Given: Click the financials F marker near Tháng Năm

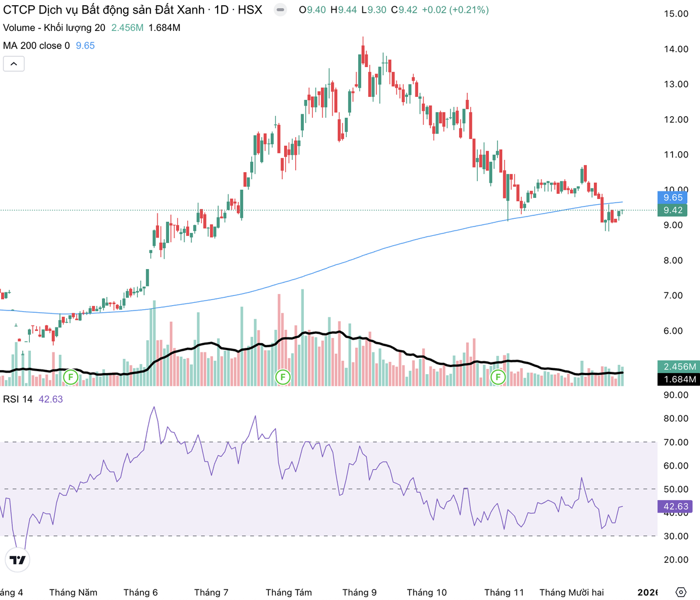Looking at the screenshot, I should (71, 377).
